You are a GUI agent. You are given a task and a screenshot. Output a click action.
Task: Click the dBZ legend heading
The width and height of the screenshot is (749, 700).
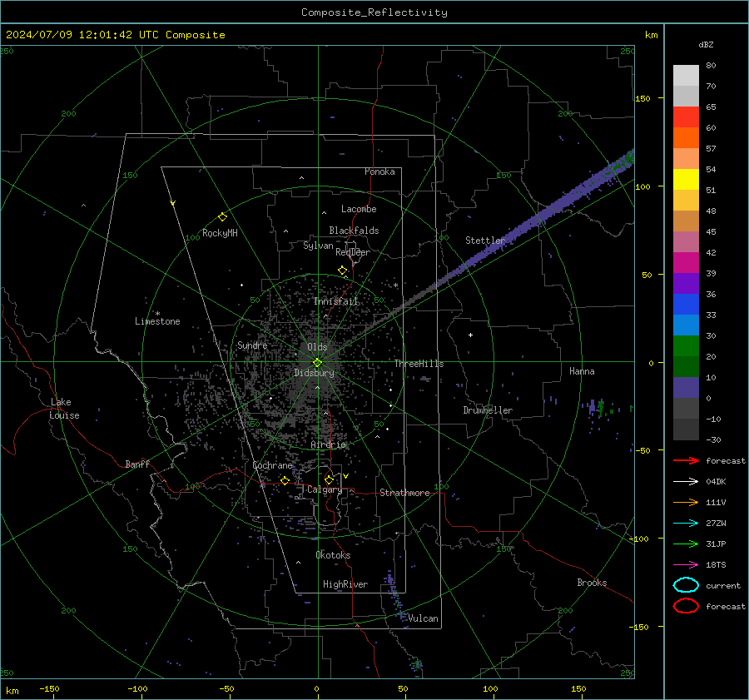(706, 44)
